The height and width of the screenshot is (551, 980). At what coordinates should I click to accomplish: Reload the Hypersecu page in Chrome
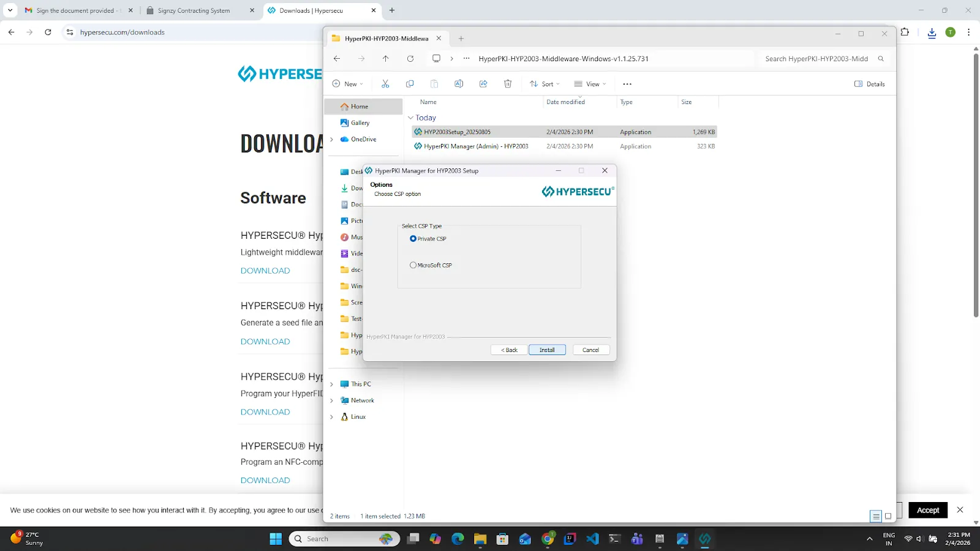click(x=48, y=32)
